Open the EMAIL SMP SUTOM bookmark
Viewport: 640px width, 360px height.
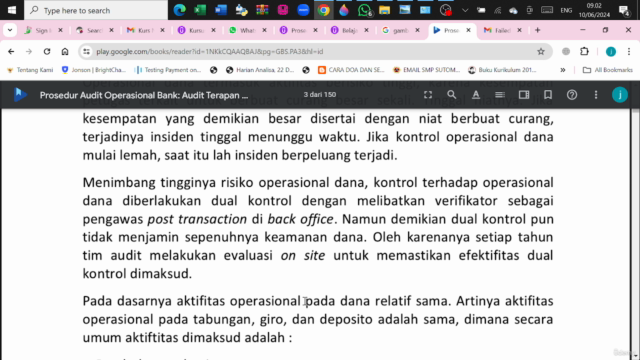[x=426, y=70]
